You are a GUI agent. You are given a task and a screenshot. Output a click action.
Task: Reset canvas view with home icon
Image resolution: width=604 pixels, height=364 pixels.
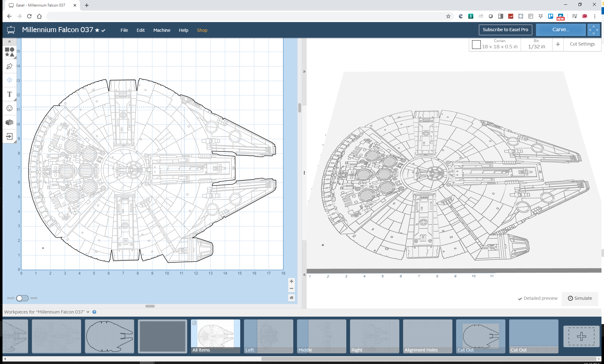click(291, 298)
